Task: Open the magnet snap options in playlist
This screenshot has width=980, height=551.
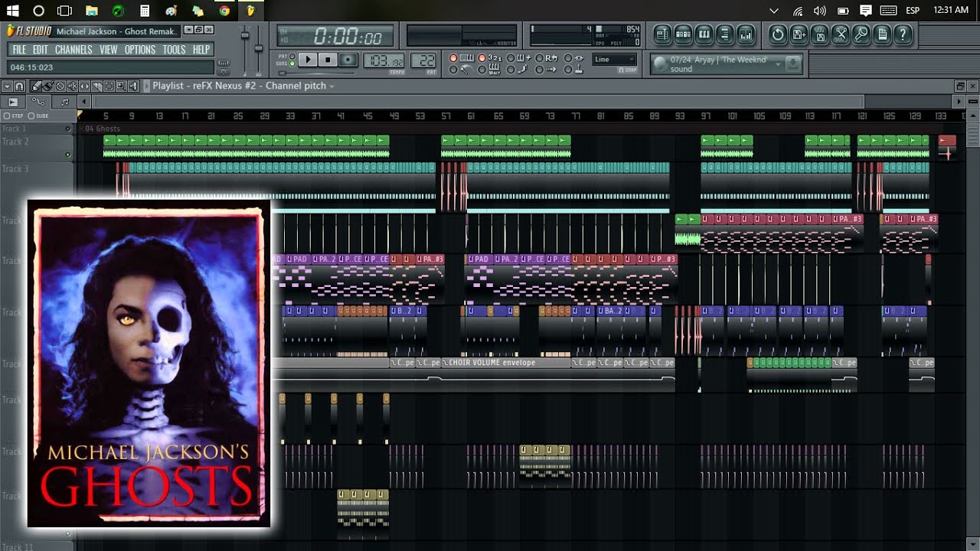Action: [19, 86]
